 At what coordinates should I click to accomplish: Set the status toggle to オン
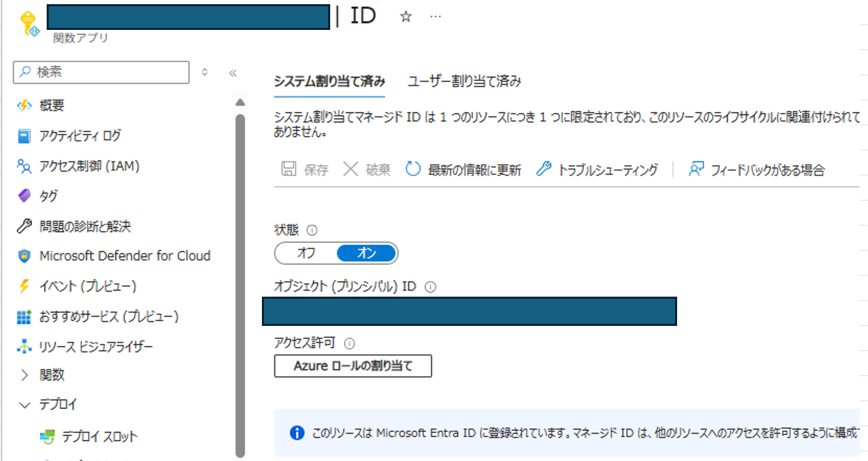pos(366,253)
